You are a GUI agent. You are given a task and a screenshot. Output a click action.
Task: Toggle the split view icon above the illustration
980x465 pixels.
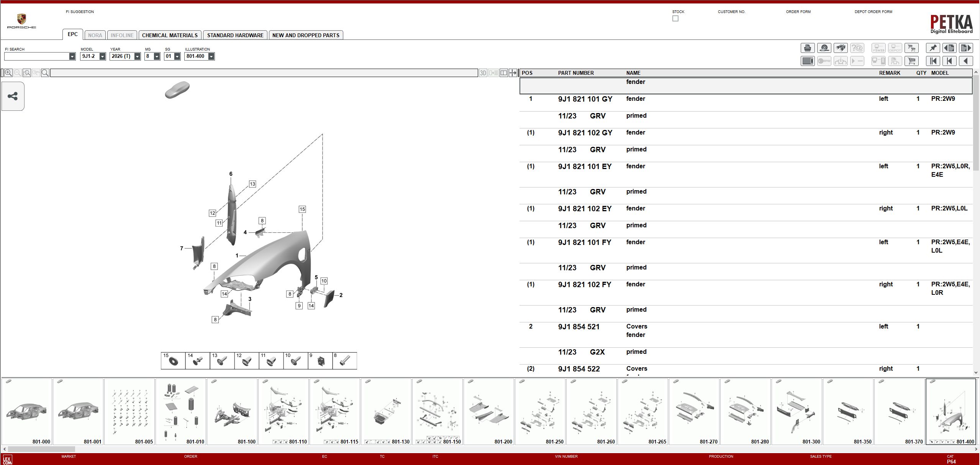pos(504,73)
